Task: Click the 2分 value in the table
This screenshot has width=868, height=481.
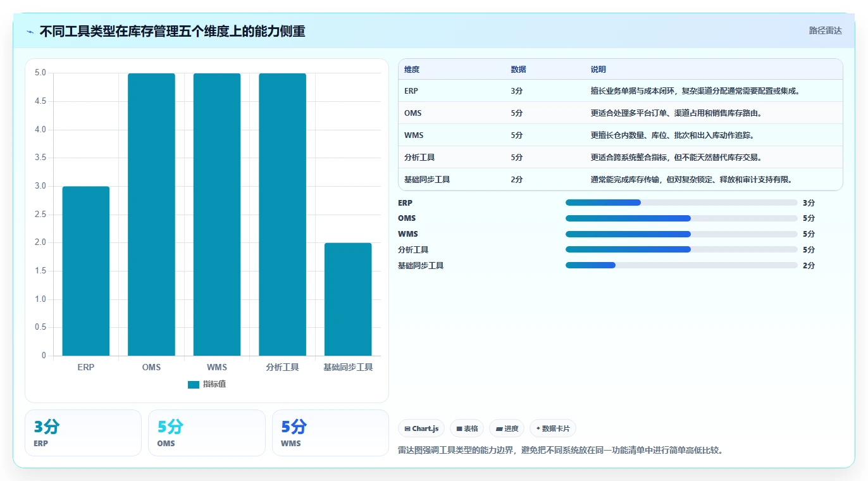Action: pyautogui.click(x=517, y=179)
